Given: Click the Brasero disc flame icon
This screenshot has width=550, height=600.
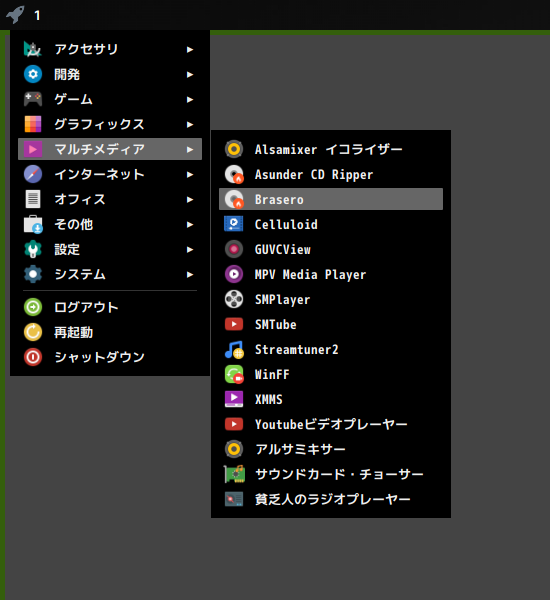Looking at the screenshot, I should [x=234, y=199].
